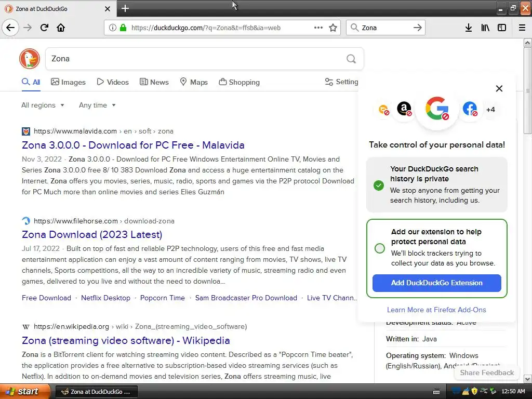Click the DuckDuckGo duck logo

click(x=30, y=59)
